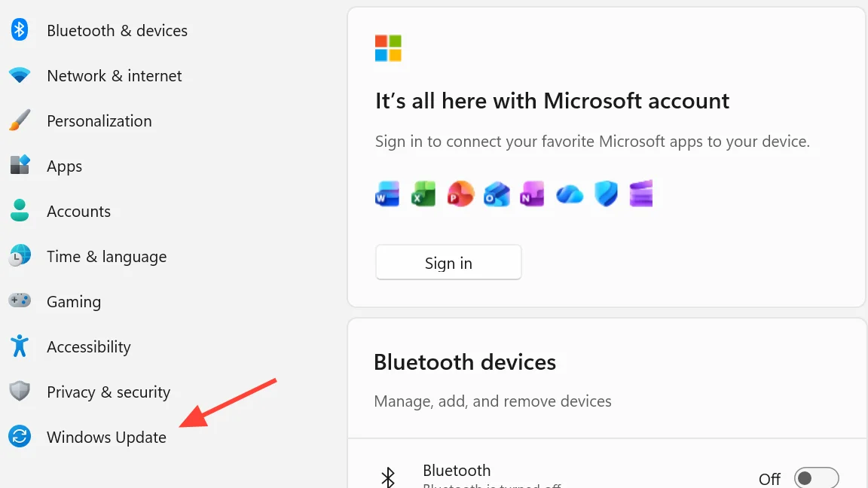Click the Outlook app icon

click(x=497, y=194)
